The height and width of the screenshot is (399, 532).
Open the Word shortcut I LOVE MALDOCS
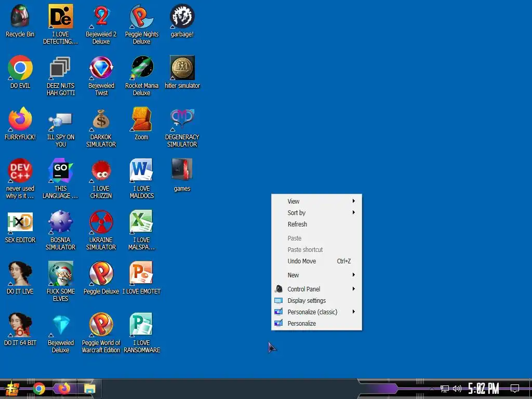coord(141,179)
